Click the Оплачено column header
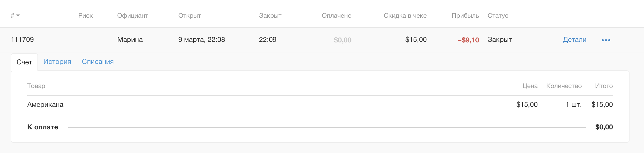This screenshot has height=153, width=644. click(x=336, y=16)
